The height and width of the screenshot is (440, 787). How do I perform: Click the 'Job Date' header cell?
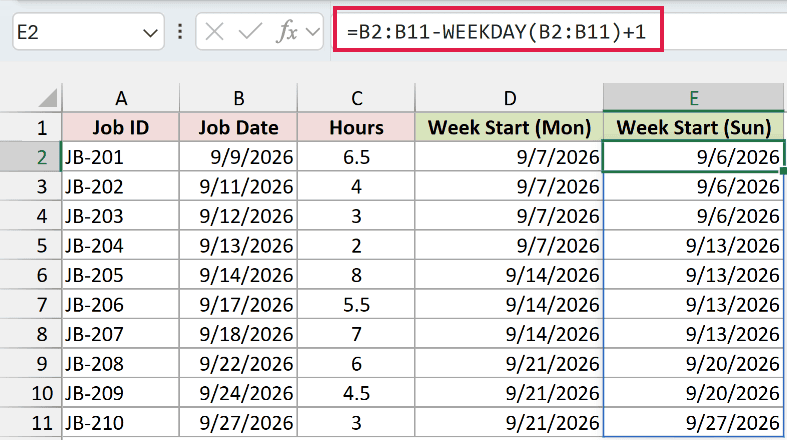coord(238,127)
